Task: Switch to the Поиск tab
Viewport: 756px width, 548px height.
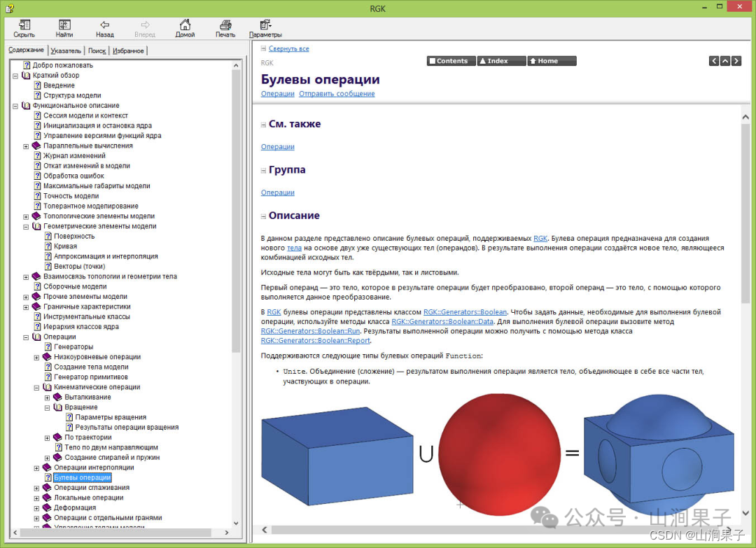Action: pos(97,50)
